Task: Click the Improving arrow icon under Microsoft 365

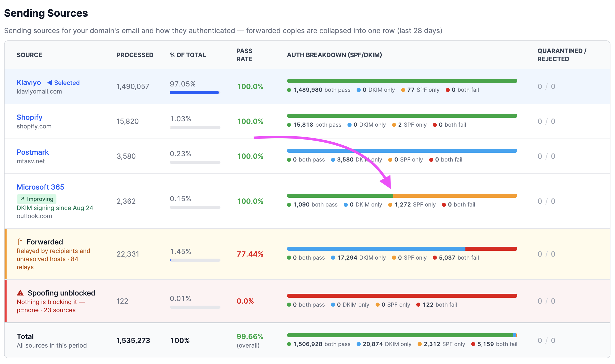Action: (23, 199)
